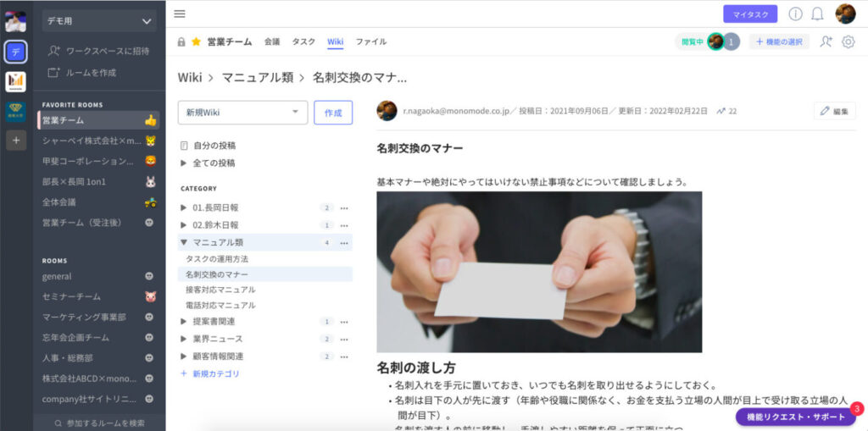Open 機能リクエスト・サポート button
This screenshot has width=868, height=431.
(x=795, y=417)
